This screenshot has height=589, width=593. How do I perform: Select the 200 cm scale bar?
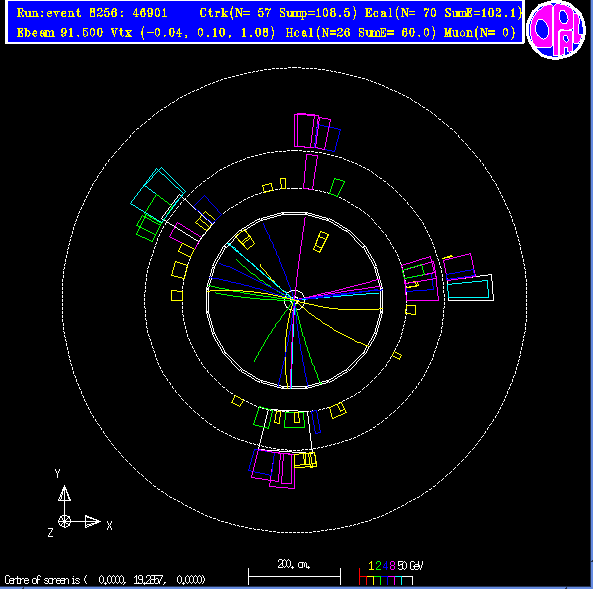point(294,572)
